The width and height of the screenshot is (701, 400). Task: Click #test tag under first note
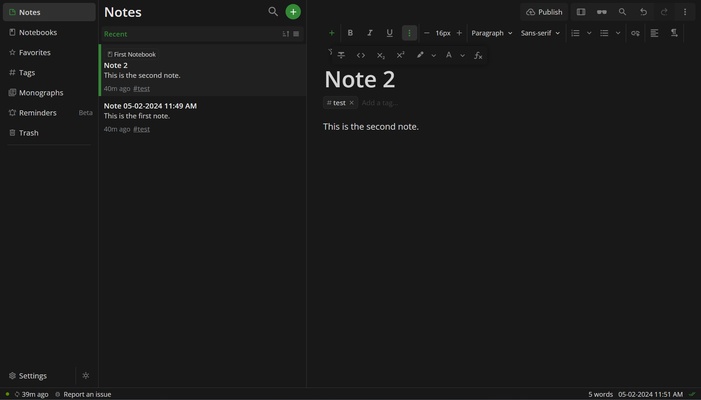pyautogui.click(x=141, y=129)
